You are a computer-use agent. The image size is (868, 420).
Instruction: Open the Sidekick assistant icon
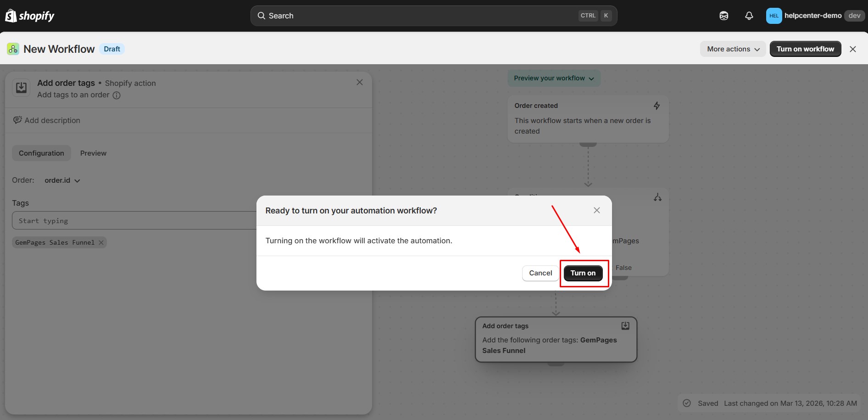click(x=723, y=16)
